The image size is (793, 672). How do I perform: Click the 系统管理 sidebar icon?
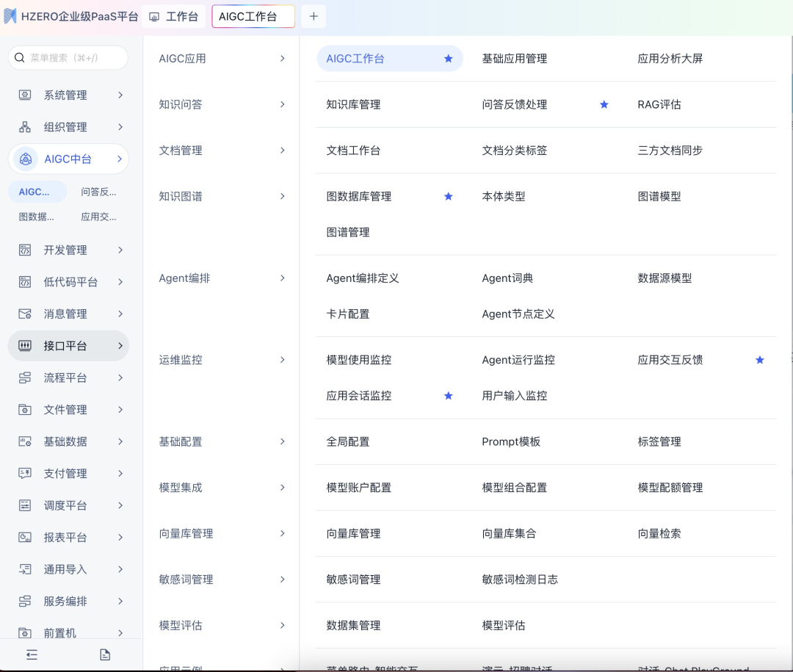coord(25,95)
